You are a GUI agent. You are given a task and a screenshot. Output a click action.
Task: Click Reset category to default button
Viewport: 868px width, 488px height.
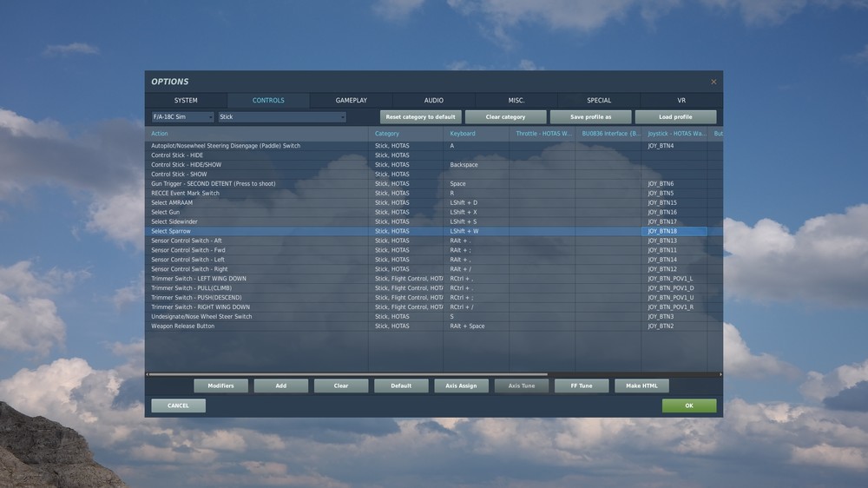click(420, 117)
